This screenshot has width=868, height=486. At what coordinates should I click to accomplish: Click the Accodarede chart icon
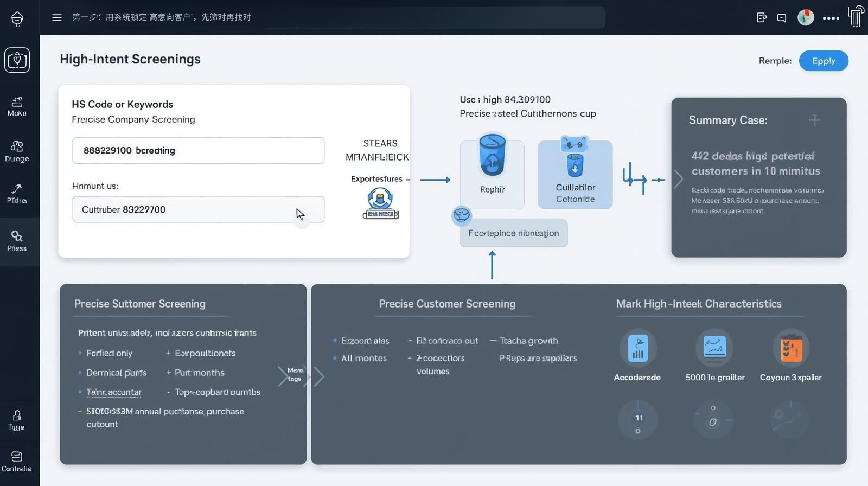tap(637, 348)
